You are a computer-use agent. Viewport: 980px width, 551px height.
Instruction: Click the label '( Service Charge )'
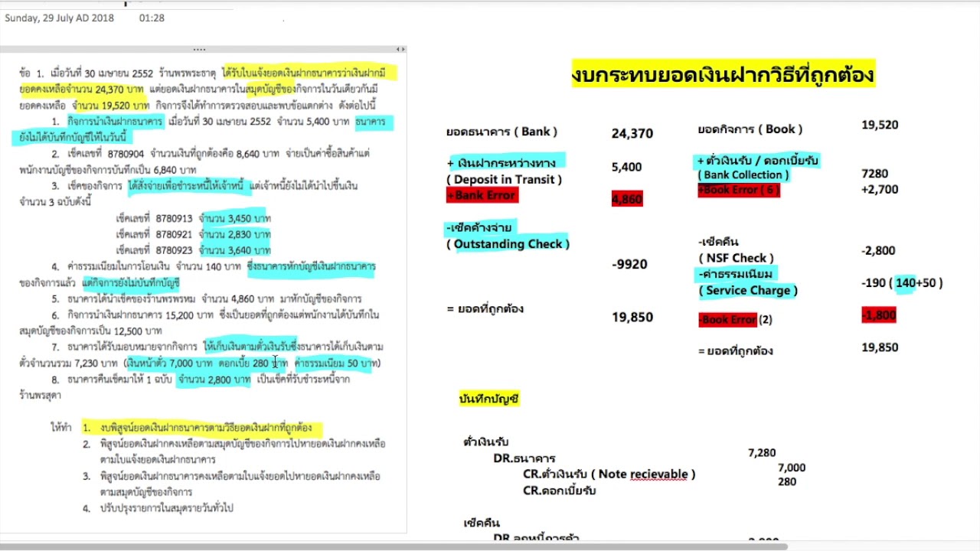(748, 291)
